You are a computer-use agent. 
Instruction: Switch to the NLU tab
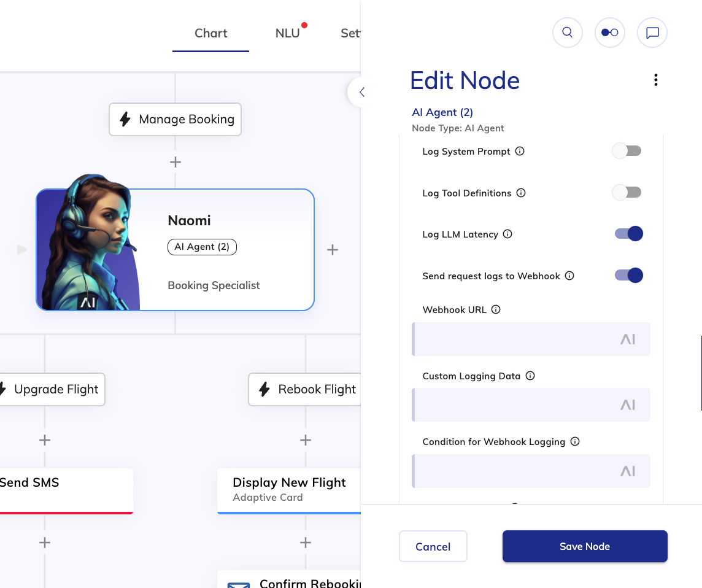point(287,33)
